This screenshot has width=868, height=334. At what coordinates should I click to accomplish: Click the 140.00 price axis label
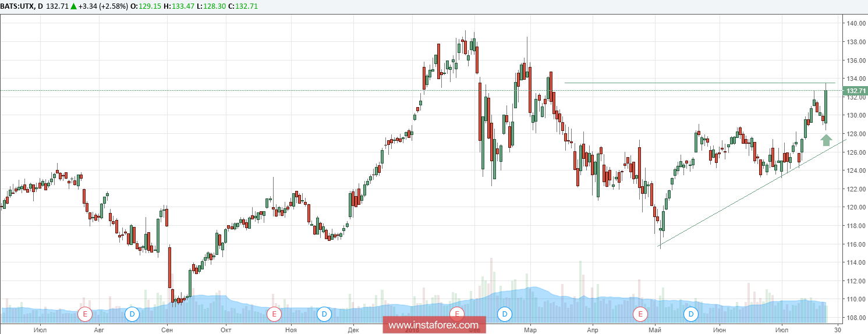click(855, 23)
